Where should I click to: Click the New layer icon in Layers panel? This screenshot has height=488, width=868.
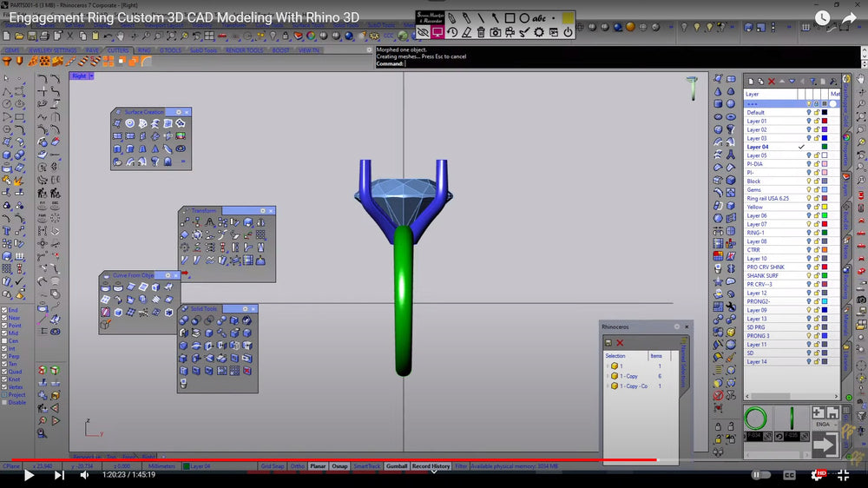751,82
